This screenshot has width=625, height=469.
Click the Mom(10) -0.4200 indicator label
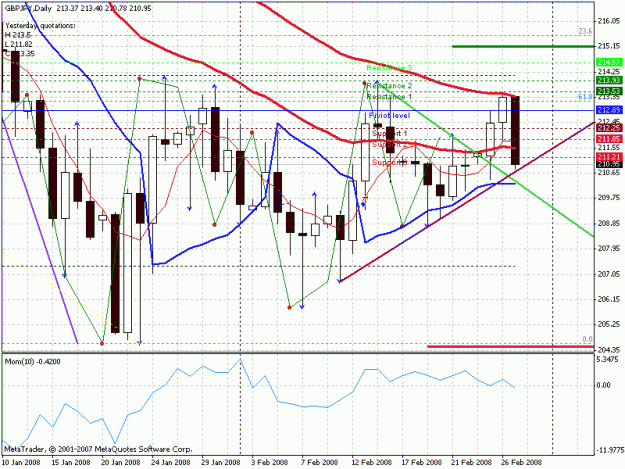(33, 361)
